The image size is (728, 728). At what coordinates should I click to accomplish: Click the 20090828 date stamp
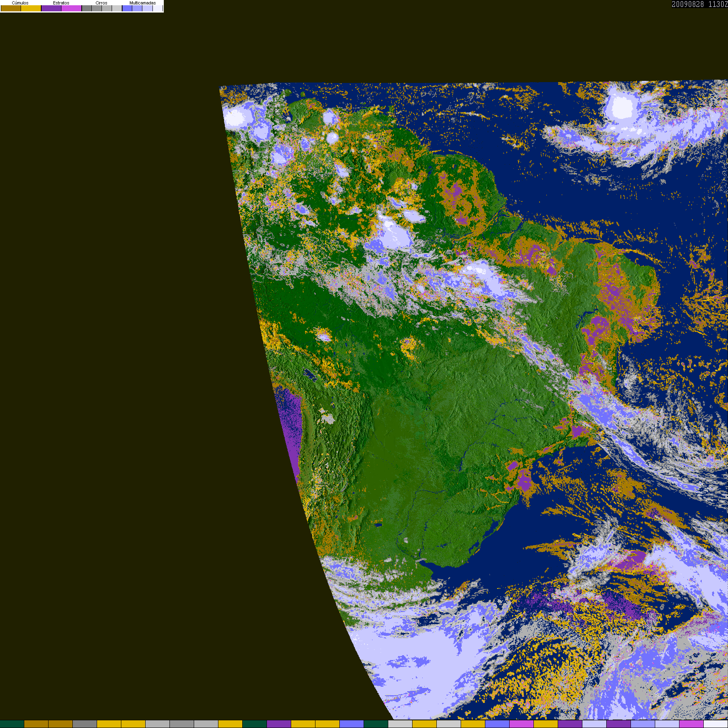click(688, 4)
